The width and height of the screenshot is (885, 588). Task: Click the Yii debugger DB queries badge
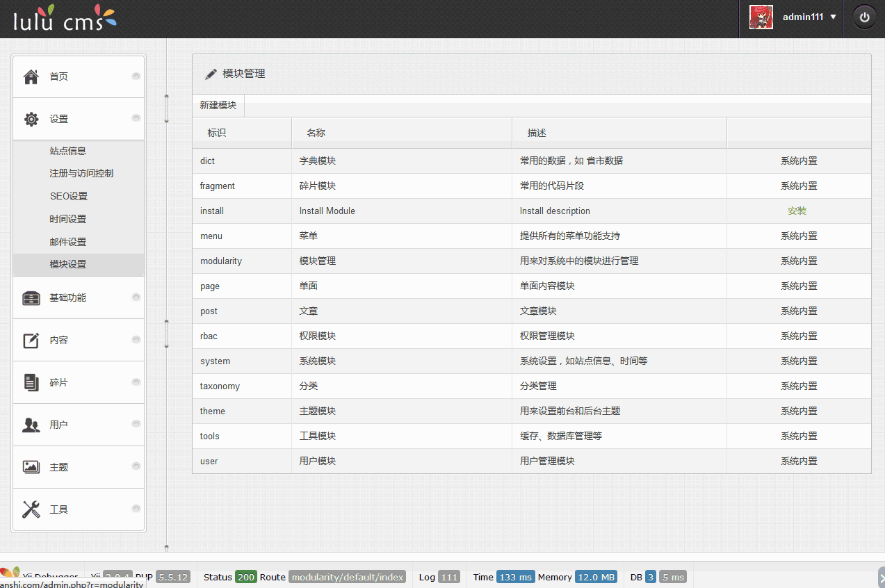650,577
